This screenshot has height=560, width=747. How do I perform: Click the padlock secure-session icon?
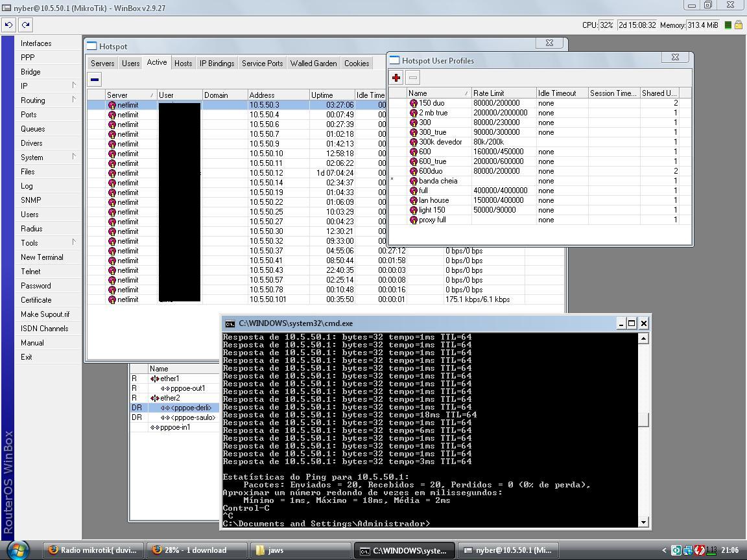(738, 25)
